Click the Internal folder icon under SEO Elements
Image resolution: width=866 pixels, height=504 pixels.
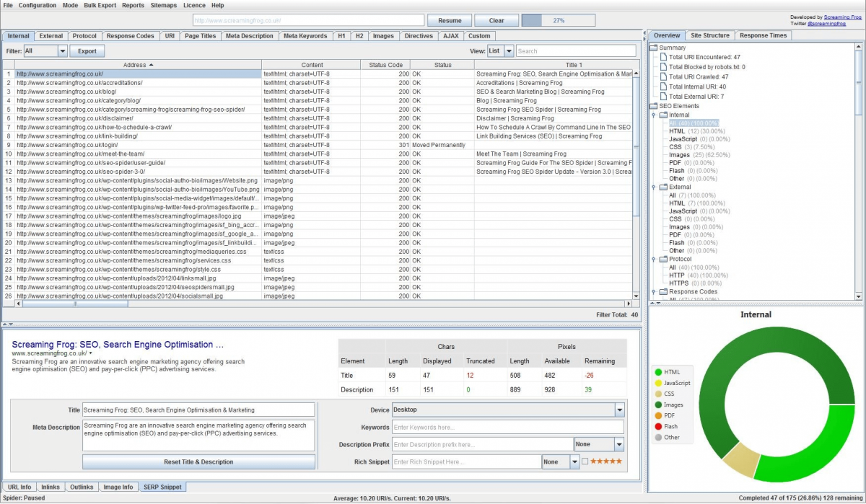tap(663, 115)
